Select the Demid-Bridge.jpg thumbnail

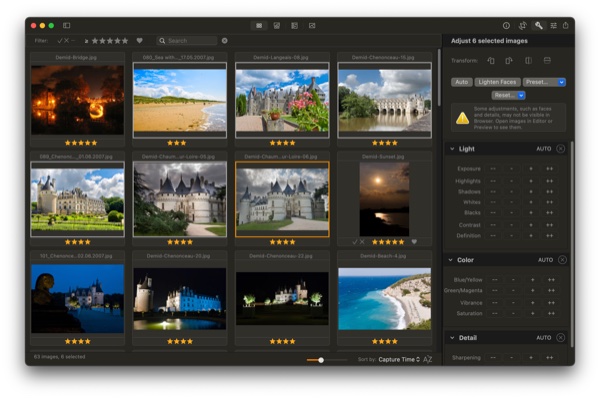[x=77, y=100]
